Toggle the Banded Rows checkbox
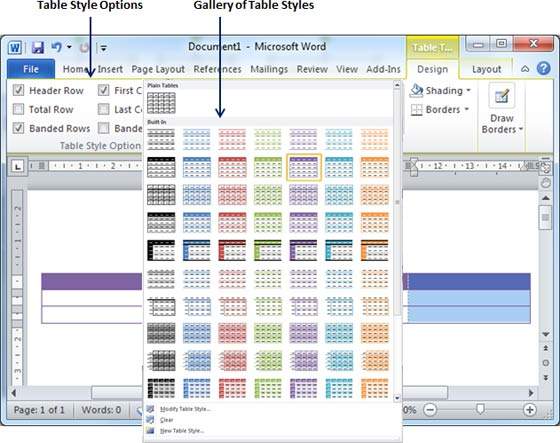The width and height of the screenshot is (560, 443). coord(18,128)
